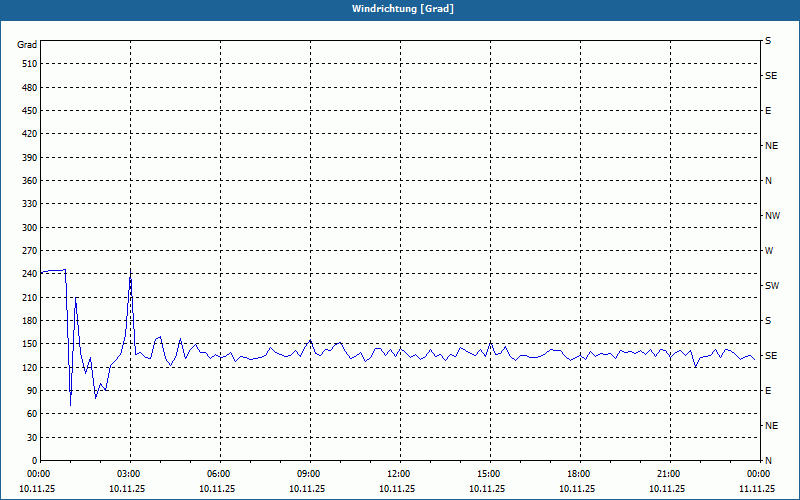Click the 03:00 time axis label
800x500 pixels.
click(130, 474)
